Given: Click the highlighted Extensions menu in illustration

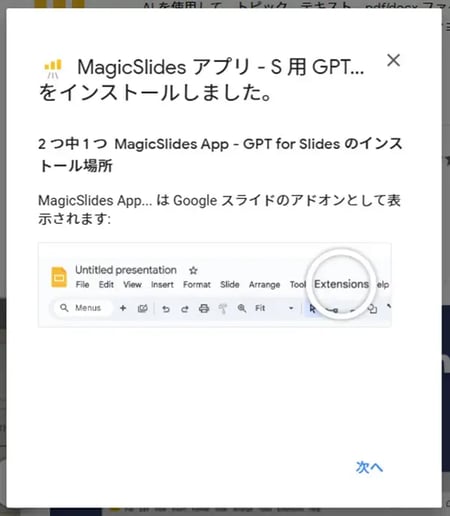Looking at the screenshot, I should click(x=342, y=284).
